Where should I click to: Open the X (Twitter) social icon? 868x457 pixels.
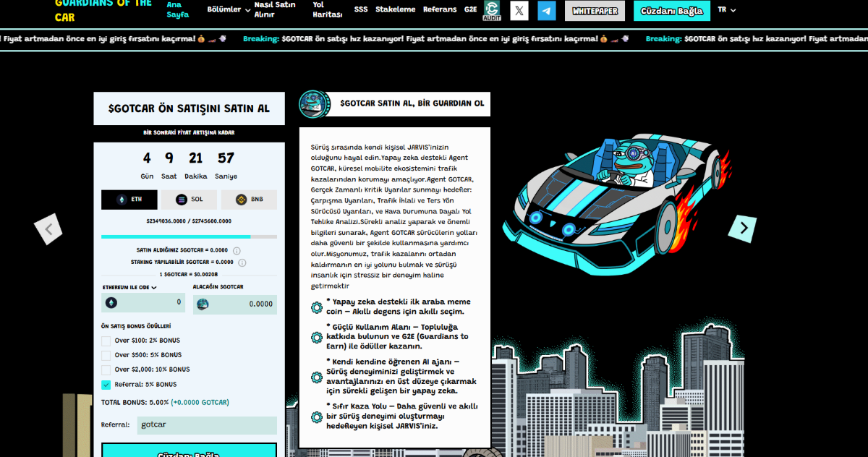[x=519, y=10]
